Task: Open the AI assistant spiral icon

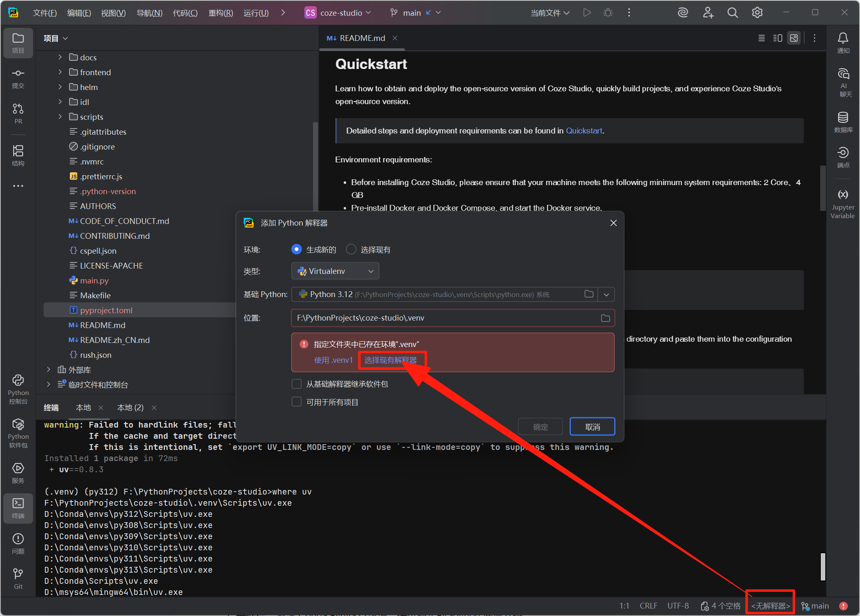Action: click(683, 12)
